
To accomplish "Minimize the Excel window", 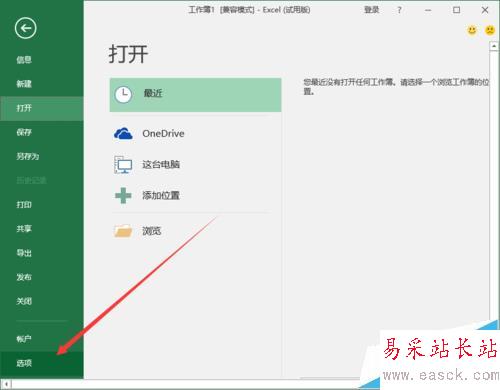I will (x=428, y=10).
